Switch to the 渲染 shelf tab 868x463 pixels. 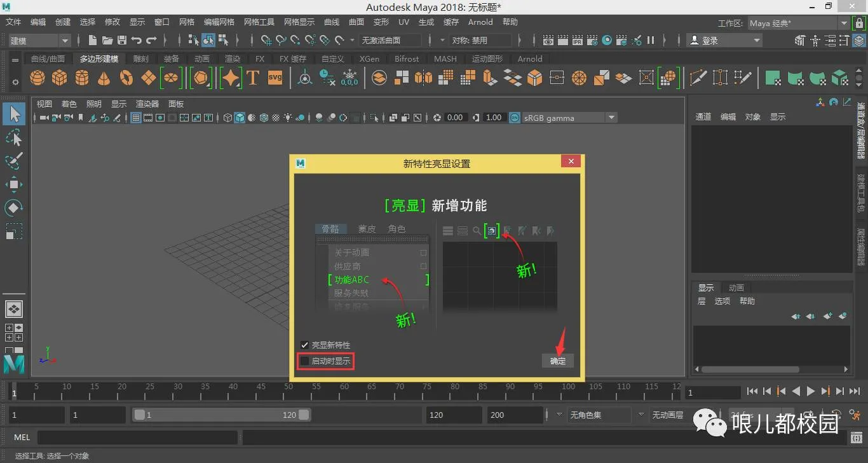coord(233,59)
